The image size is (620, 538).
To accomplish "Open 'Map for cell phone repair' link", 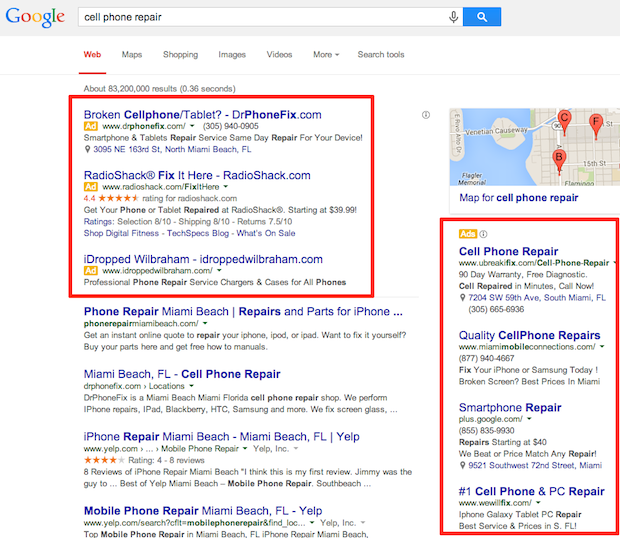I will (x=518, y=198).
